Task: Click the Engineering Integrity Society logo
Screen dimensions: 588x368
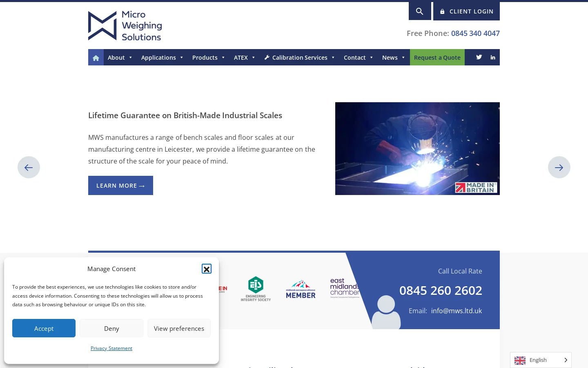Action: point(256,289)
